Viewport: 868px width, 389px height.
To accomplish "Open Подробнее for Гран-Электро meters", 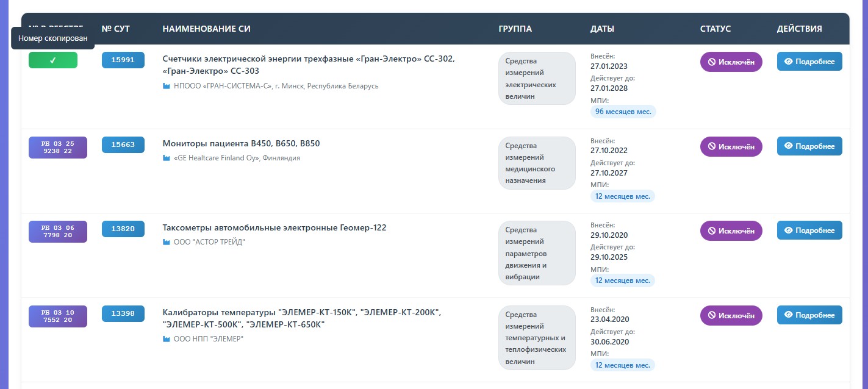I will pyautogui.click(x=809, y=62).
